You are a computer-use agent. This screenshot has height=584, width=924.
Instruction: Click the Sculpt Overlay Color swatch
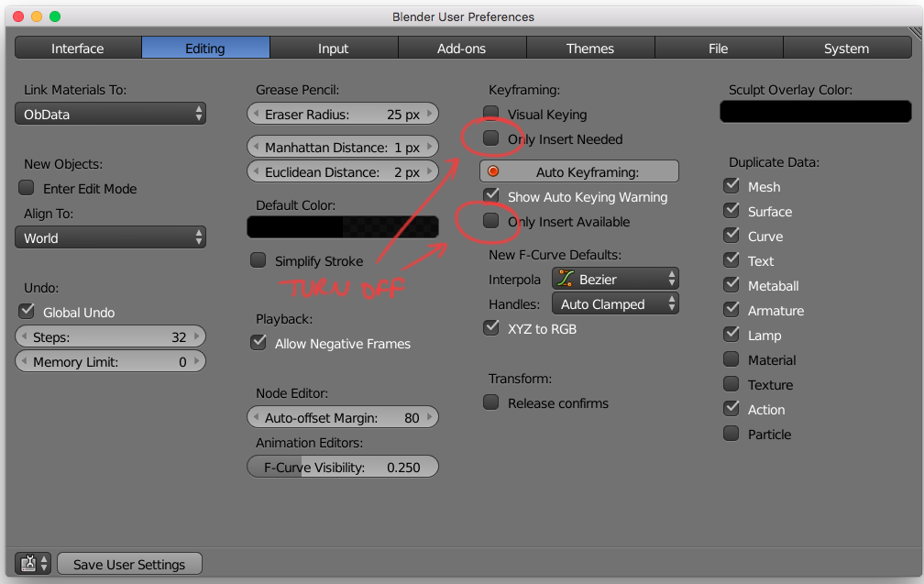click(816, 111)
